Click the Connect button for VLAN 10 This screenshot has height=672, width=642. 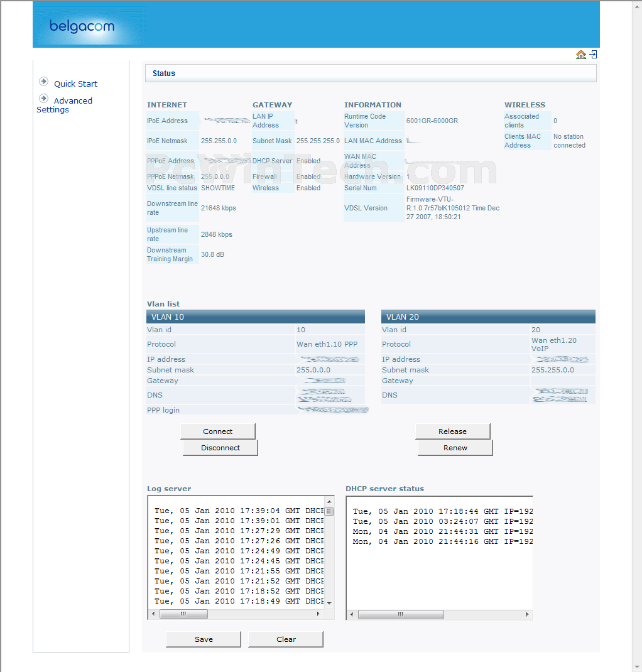tap(218, 431)
